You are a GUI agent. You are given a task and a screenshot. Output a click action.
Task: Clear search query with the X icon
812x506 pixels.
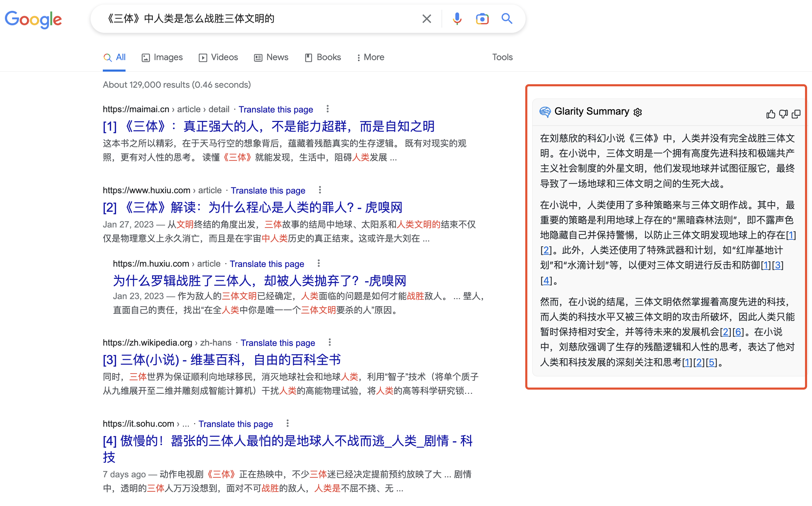[427, 19]
